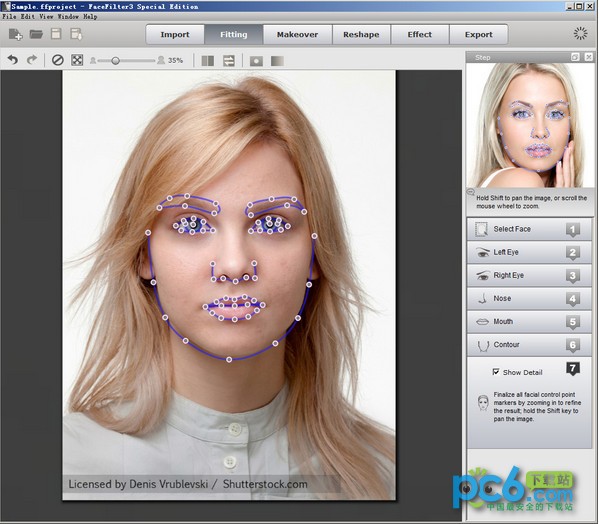Go to the Effect tab

pyautogui.click(x=420, y=34)
